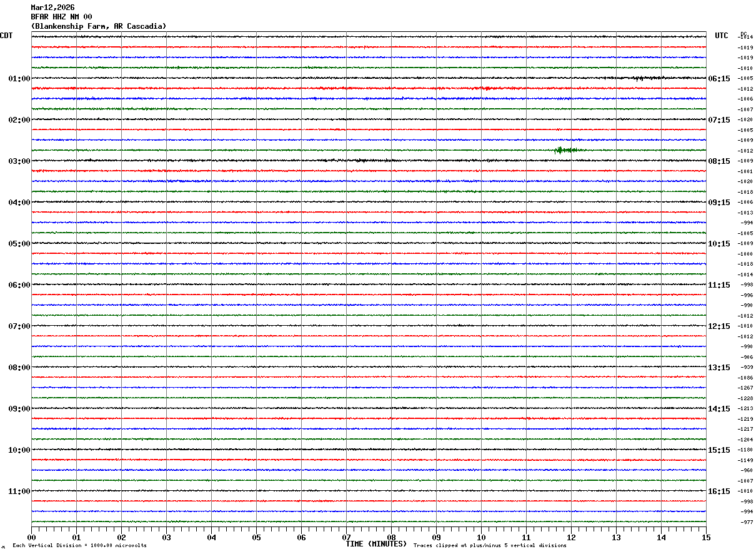Click the DC offset value "-1204"
756x554 pixels.
(x=745, y=440)
